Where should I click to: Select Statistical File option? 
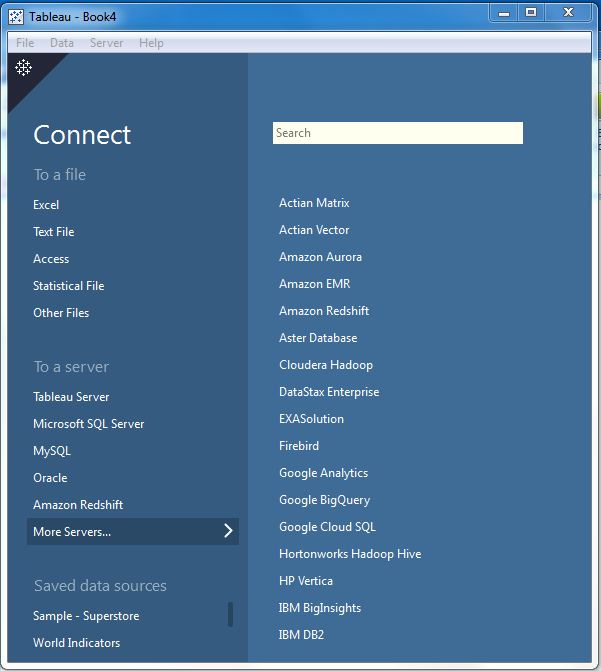click(x=68, y=286)
